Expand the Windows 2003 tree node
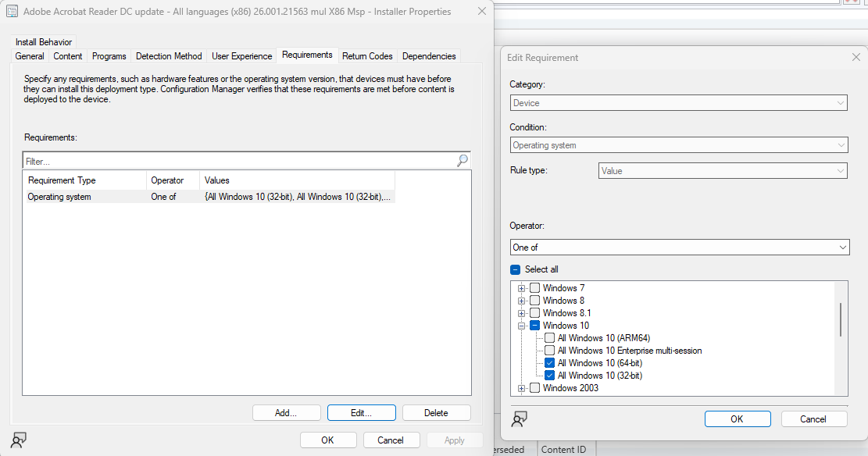Viewport: 868px width, 456px height. [x=521, y=389]
